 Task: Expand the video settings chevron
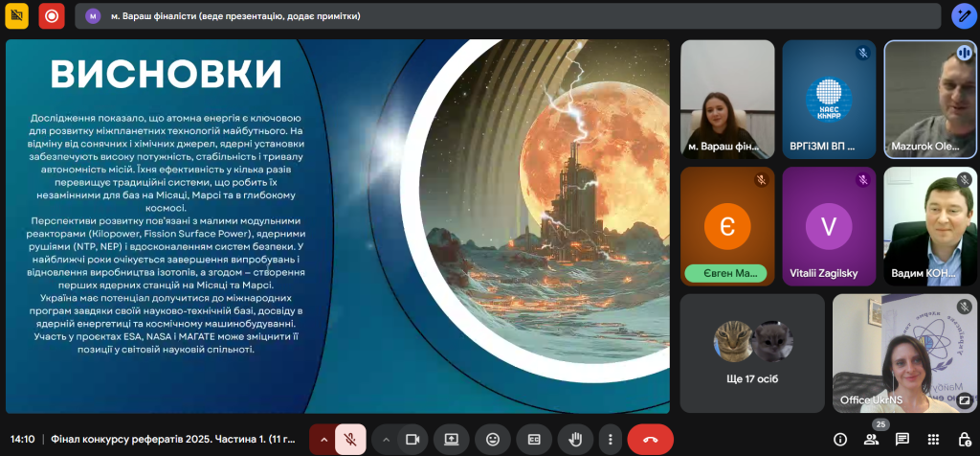(x=386, y=439)
